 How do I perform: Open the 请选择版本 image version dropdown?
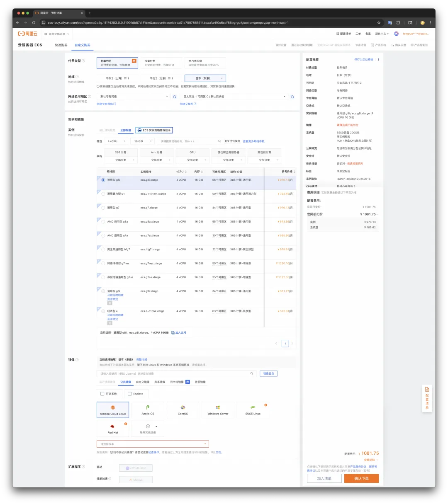click(x=153, y=444)
